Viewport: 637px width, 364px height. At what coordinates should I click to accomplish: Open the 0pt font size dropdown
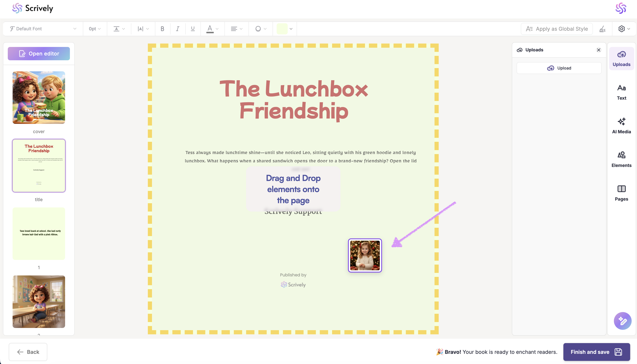(x=95, y=29)
